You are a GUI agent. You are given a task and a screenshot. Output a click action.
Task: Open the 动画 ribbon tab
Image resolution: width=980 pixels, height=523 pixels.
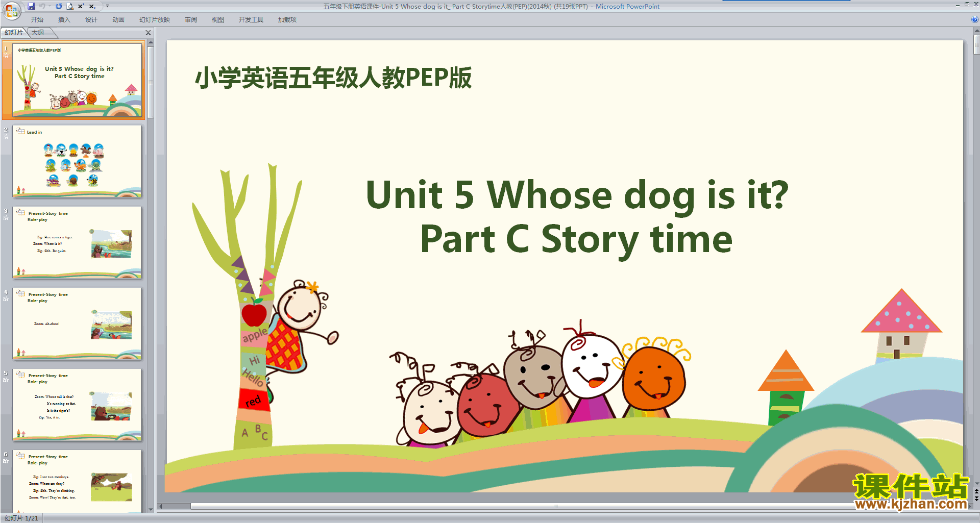click(118, 20)
